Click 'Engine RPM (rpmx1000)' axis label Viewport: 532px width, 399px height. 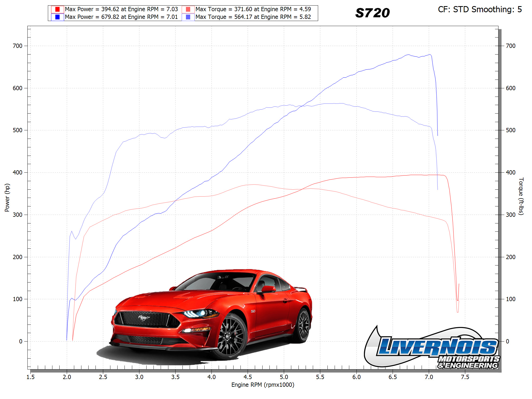pyautogui.click(x=263, y=385)
